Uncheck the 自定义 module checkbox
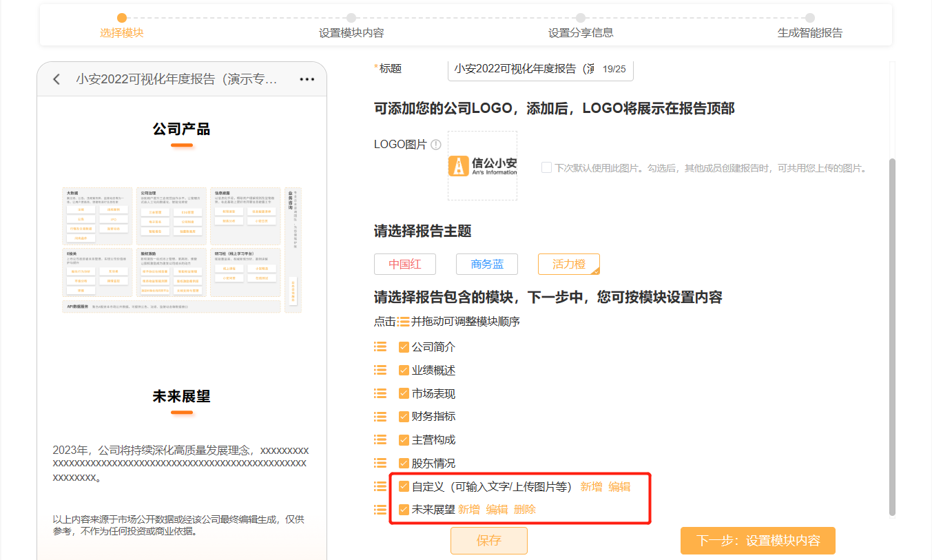The image size is (932, 560). point(404,486)
